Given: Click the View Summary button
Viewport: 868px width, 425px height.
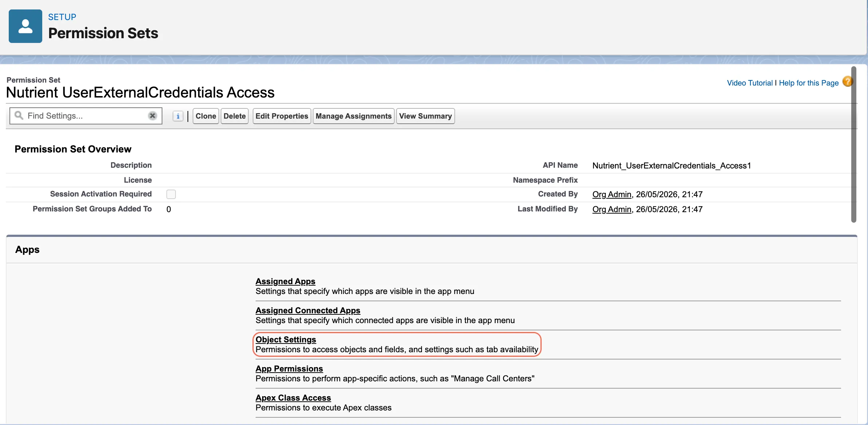Looking at the screenshot, I should 425,116.
